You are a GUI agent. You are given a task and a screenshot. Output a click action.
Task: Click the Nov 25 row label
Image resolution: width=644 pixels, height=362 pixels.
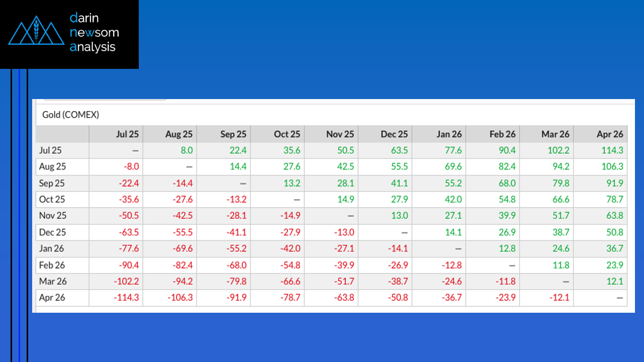click(x=52, y=216)
